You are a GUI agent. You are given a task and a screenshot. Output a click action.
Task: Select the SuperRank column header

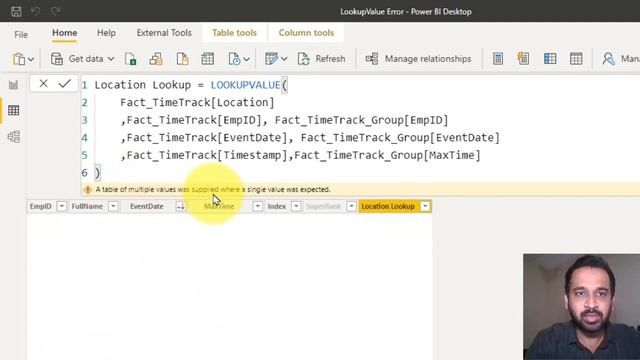323,207
